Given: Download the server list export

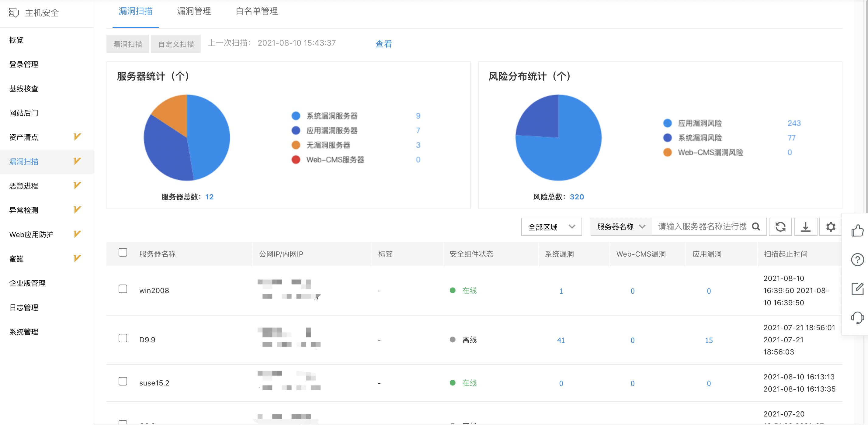Looking at the screenshot, I should [806, 227].
